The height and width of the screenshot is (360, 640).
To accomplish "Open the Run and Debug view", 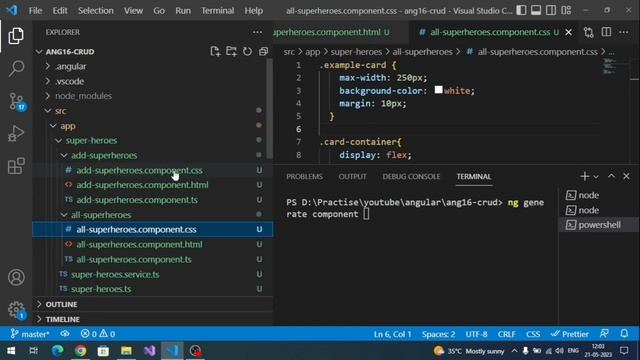I will point(16,133).
